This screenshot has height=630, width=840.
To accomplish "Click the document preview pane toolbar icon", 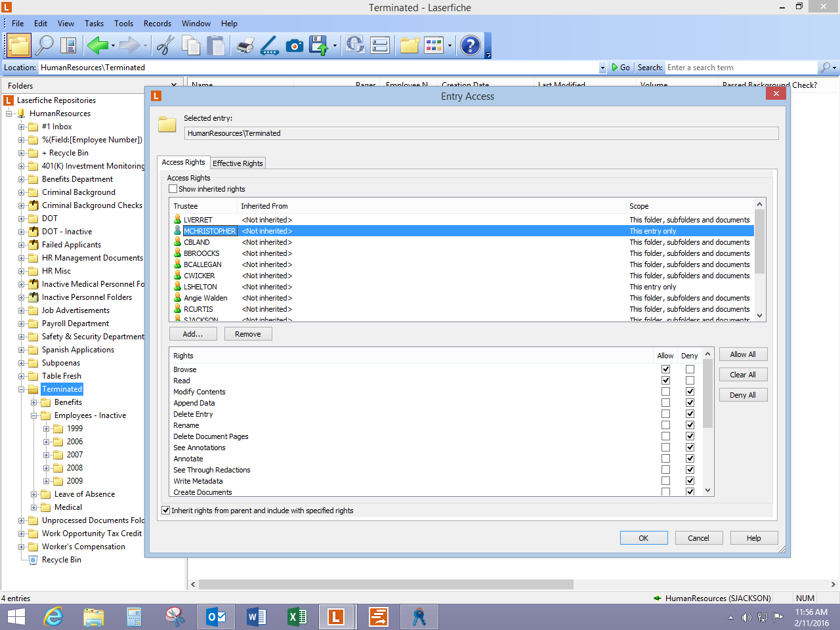I will (x=68, y=45).
